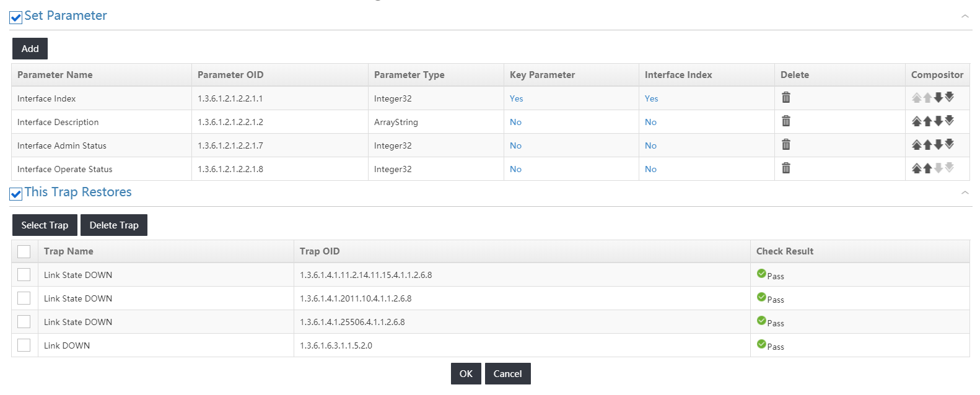Delete the Interface Operate Status parameter trash icon

[785, 168]
